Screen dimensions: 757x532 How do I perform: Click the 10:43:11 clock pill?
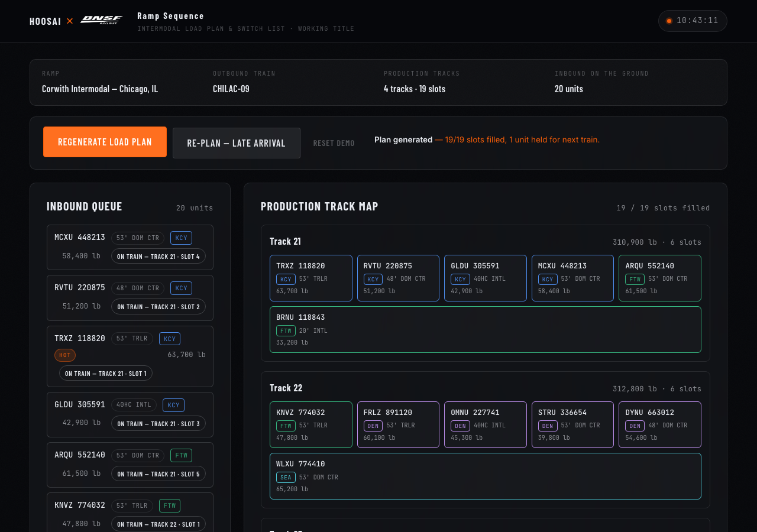pyautogui.click(x=693, y=21)
